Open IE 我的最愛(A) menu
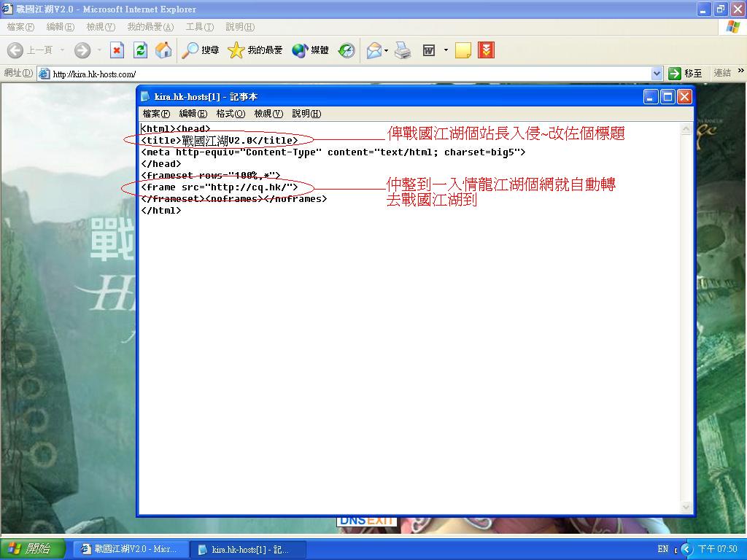Screen dimensions: 747x560 150,27
